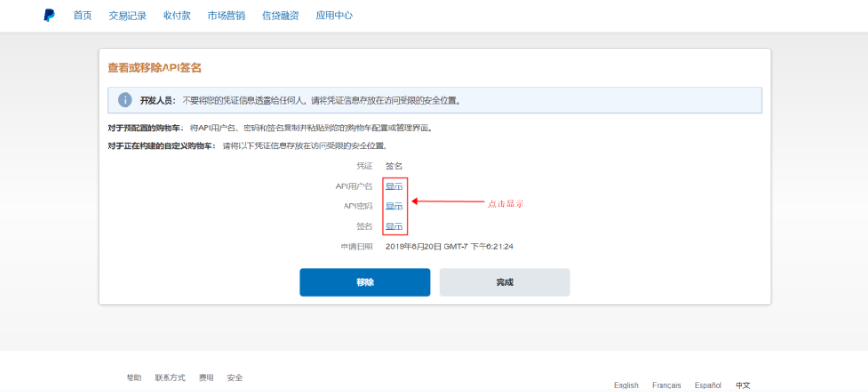The height and width of the screenshot is (392, 868).
Task: Click the 签名 credential type value
Action: [394, 166]
